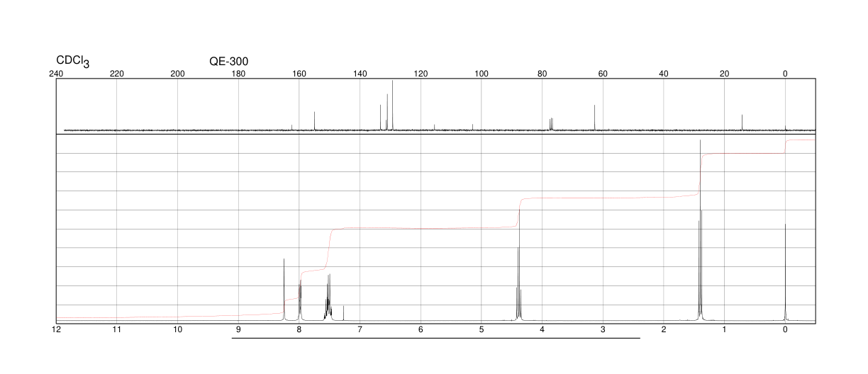Screen dimensions: 868x374
Task: Click the CDCl3 solvent label
Action: (72, 62)
